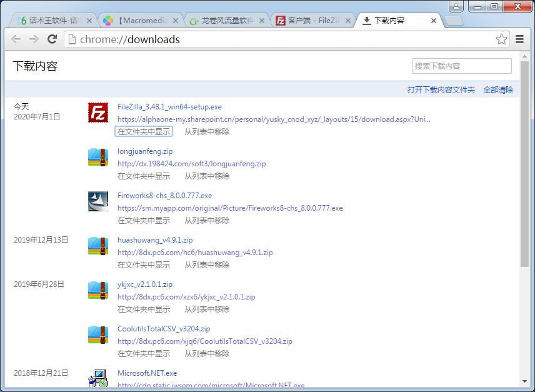Show ykjxc_v2.1.0.1.zip in folder

[144, 309]
